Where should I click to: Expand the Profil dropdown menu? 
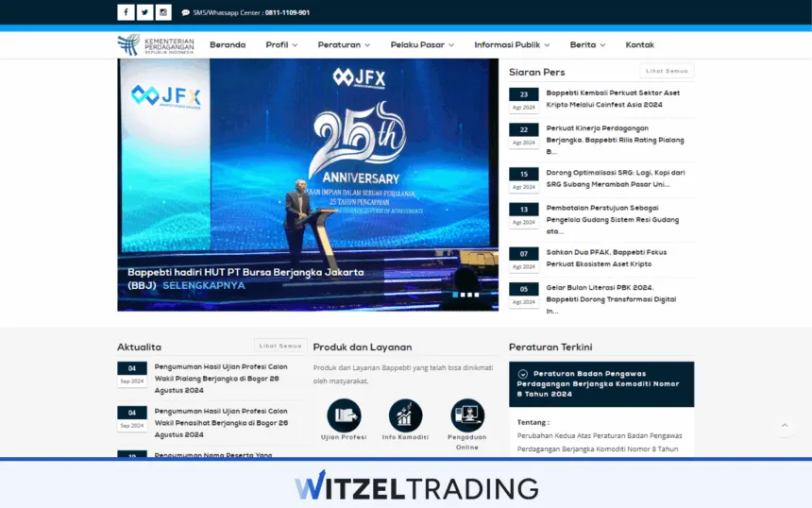coord(281,45)
